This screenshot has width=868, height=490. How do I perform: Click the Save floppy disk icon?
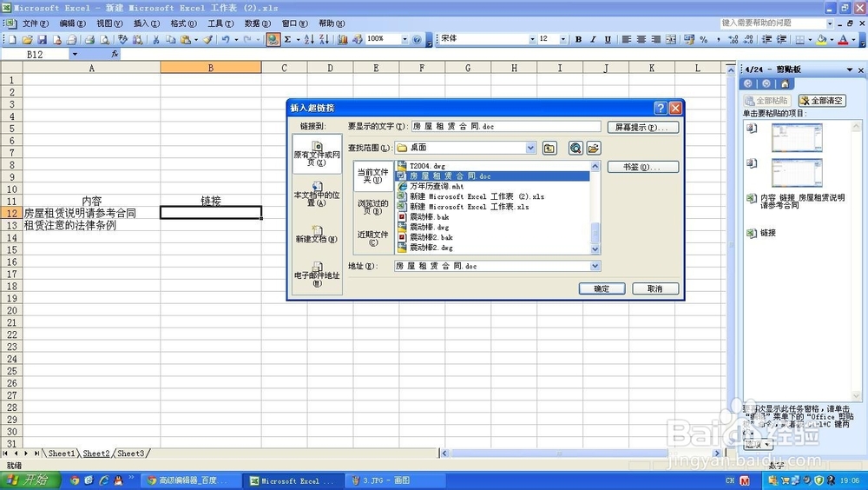click(x=42, y=39)
